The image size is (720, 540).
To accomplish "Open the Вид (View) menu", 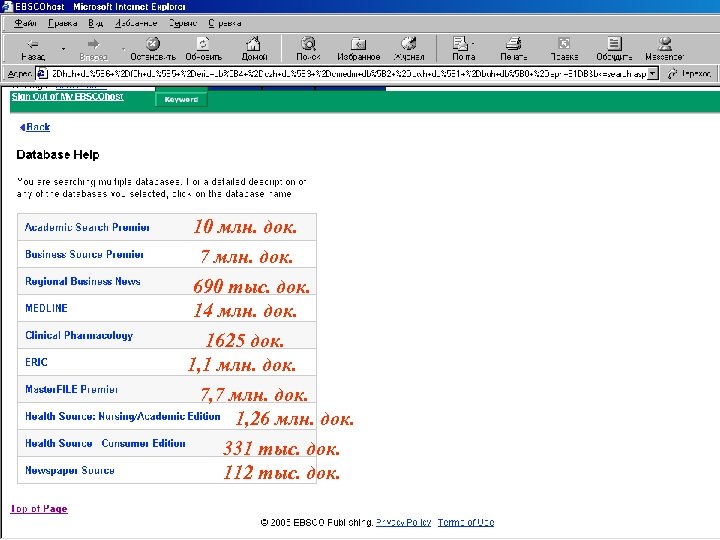I will (x=96, y=23).
